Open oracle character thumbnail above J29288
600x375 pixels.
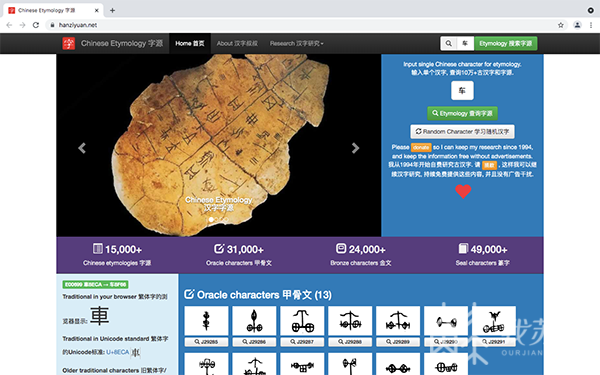[350, 321]
